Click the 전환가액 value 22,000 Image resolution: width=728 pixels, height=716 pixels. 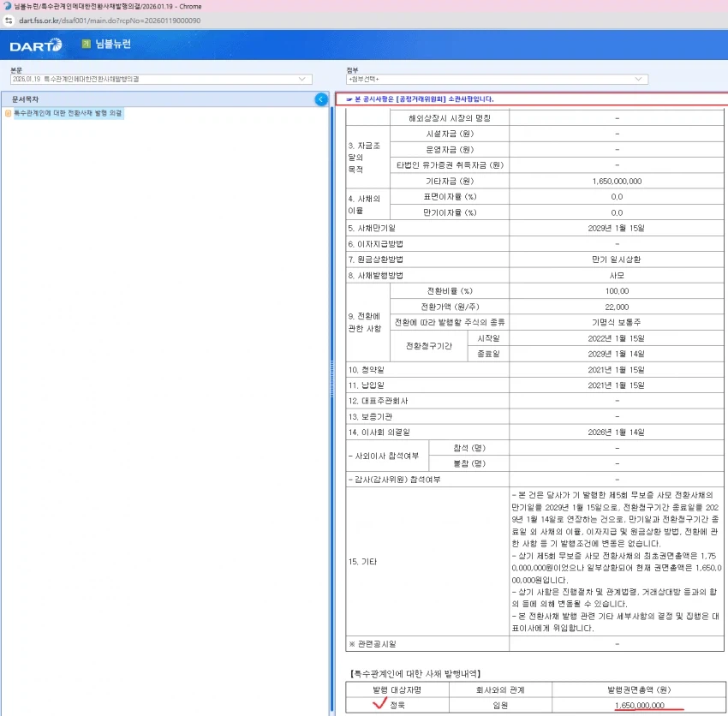pyautogui.click(x=617, y=307)
